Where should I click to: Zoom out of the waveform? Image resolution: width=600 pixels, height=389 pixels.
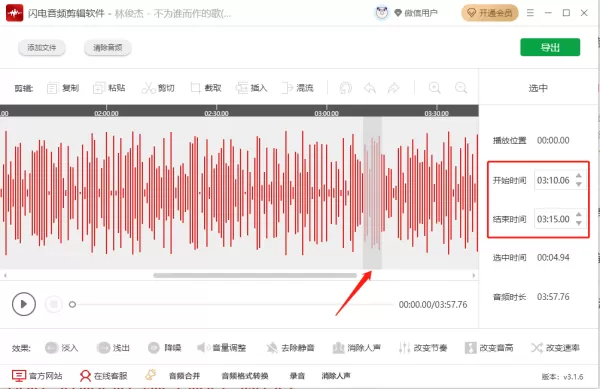461,88
